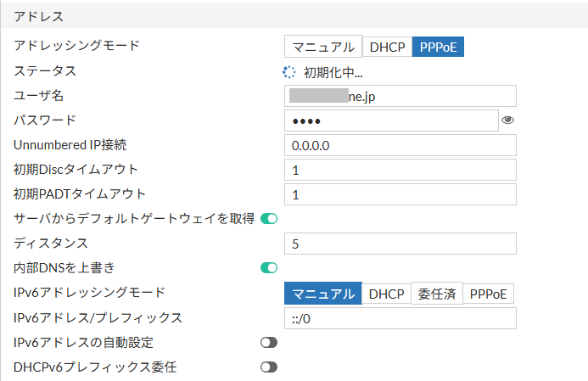Click the パスワード input field
Screen dimensions: 588x381
(390, 121)
